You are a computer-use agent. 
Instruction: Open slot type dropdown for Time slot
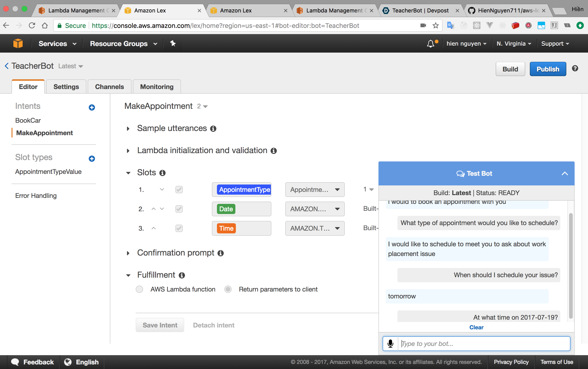point(315,228)
